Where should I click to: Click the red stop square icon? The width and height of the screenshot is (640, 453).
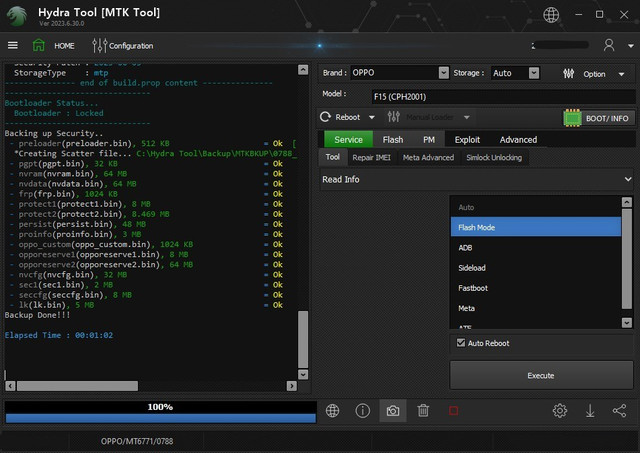pos(453,411)
